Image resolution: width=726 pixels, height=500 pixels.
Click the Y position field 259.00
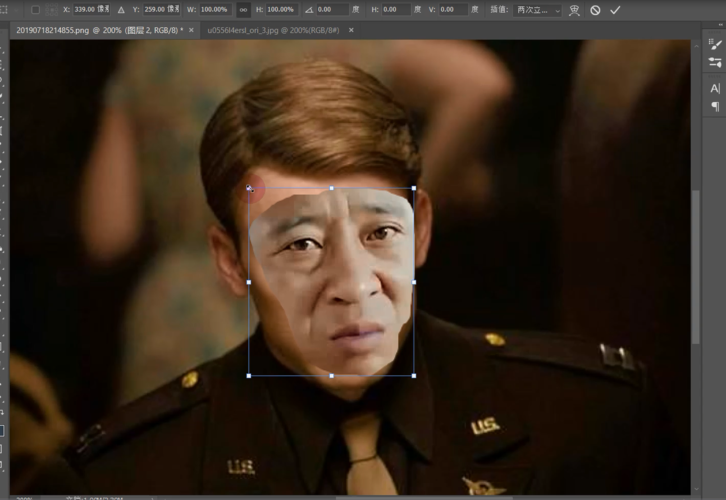[x=161, y=10]
